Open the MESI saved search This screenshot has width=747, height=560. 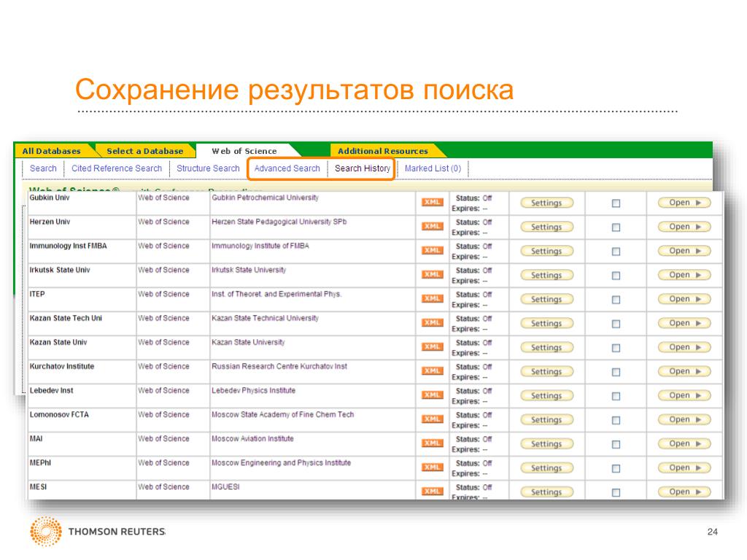(x=684, y=491)
